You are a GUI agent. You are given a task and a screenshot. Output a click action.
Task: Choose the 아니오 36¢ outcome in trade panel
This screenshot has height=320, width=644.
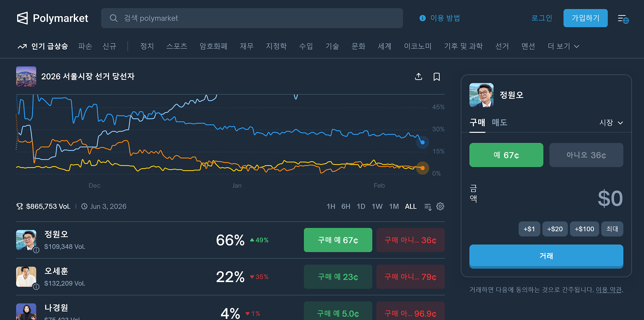[586, 155]
